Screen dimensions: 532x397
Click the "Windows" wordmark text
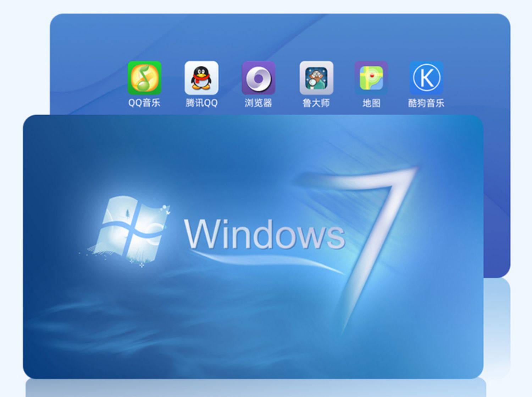[x=265, y=234]
